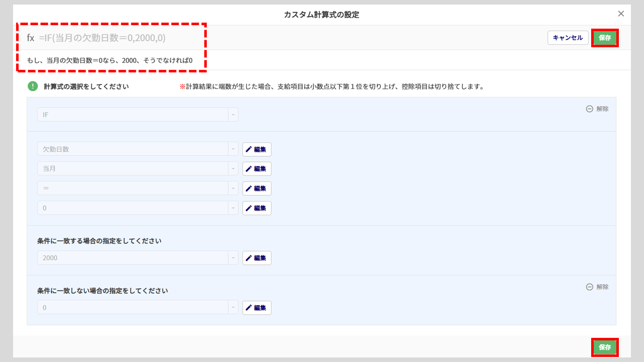The image size is (644, 362).
Task: Open the 当月 dropdown
Action: click(138, 168)
